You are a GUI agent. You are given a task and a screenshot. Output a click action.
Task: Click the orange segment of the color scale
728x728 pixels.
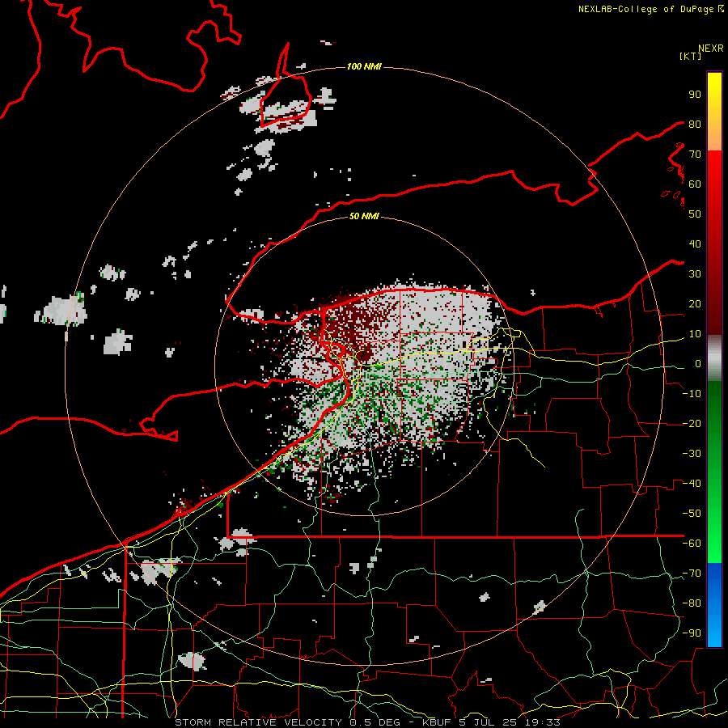[714, 135]
